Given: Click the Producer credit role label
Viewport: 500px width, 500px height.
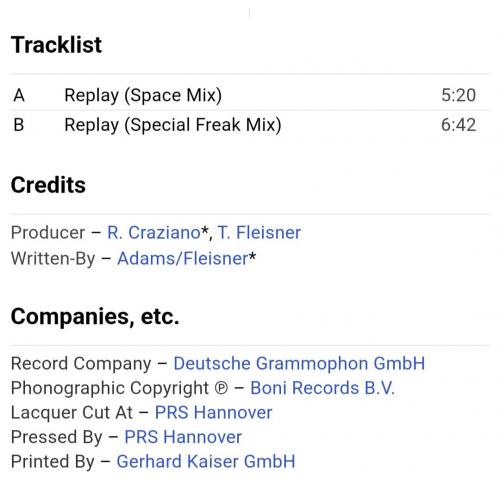Looking at the screenshot, I should pyautogui.click(x=48, y=232).
